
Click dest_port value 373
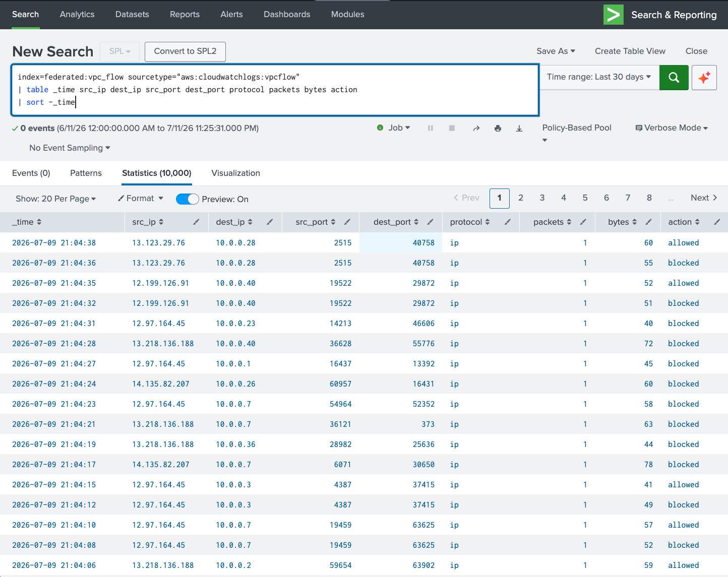coord(428,424)
